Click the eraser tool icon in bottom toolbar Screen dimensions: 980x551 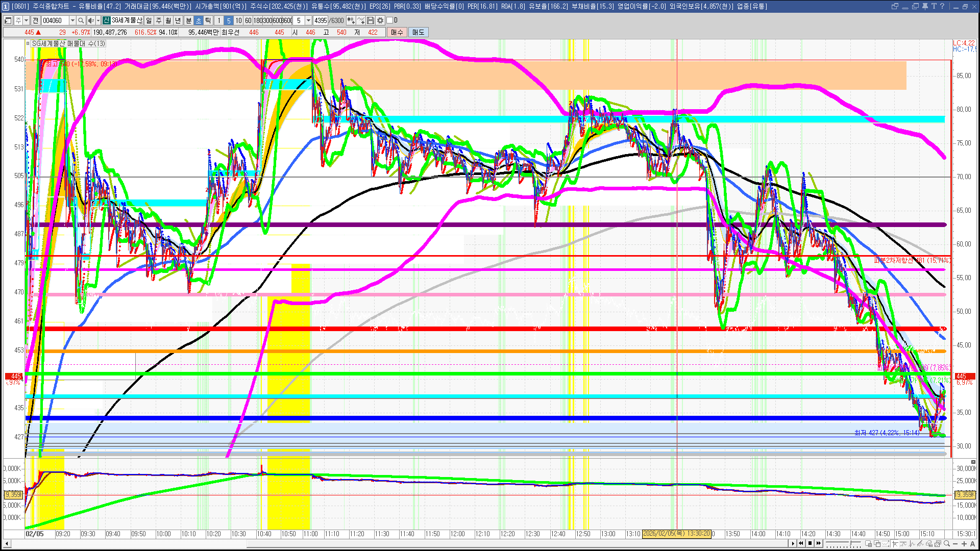929,543
